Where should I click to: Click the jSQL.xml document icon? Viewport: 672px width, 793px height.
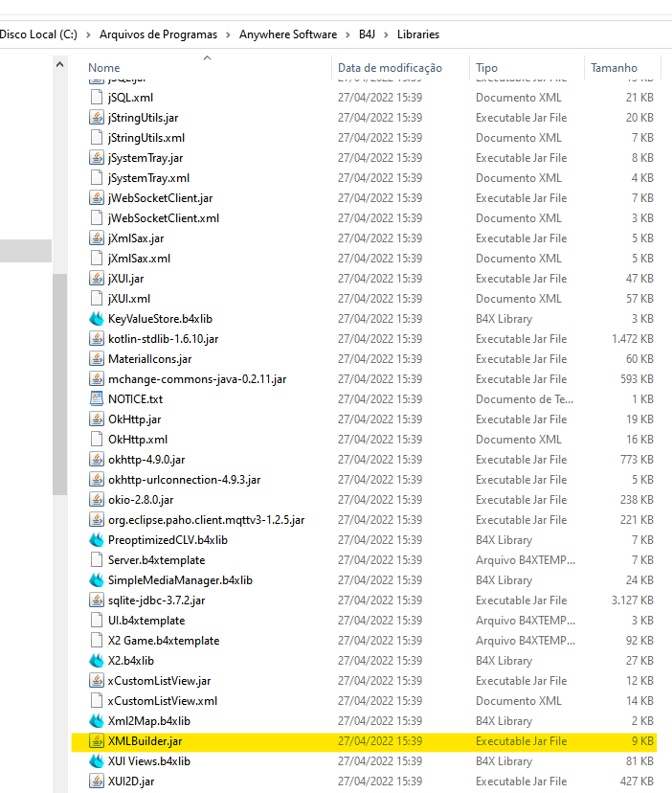point(96,97)
